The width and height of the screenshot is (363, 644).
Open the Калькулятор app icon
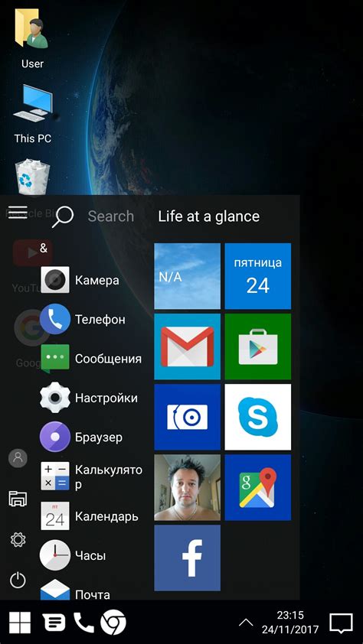click(x=54, y=476)
